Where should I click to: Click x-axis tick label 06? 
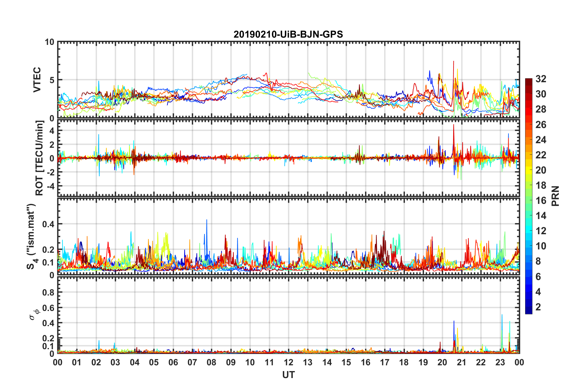click(x=173, y=363)
